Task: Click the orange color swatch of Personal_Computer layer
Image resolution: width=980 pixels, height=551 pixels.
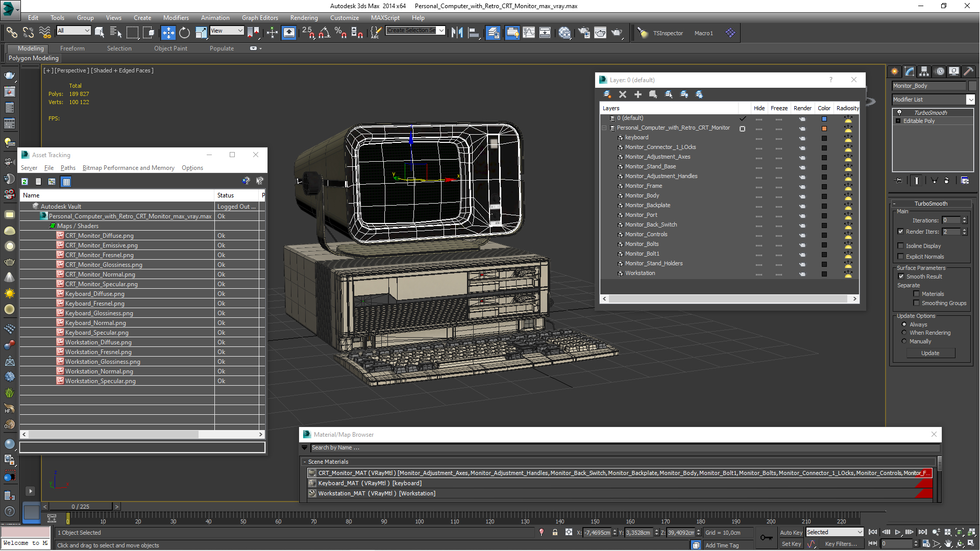Action: pyautogui.click(x=824, y=128)
